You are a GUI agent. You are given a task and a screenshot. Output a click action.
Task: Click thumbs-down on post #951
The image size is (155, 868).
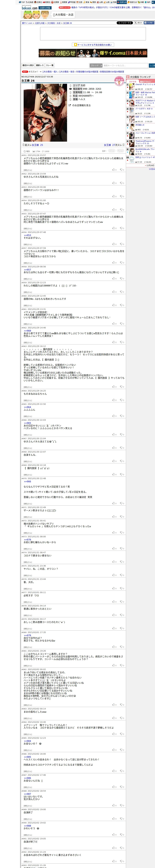pyautogui.click(x=122, y=170)
